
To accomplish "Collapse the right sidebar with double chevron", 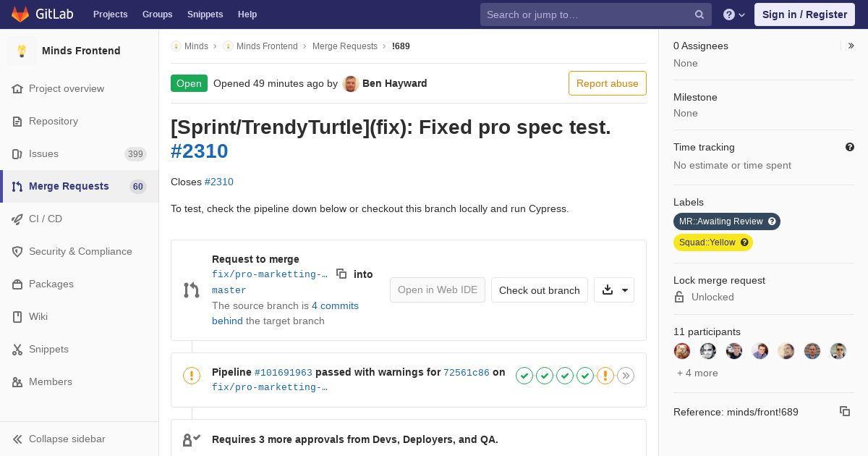I will tap(851, 46).
